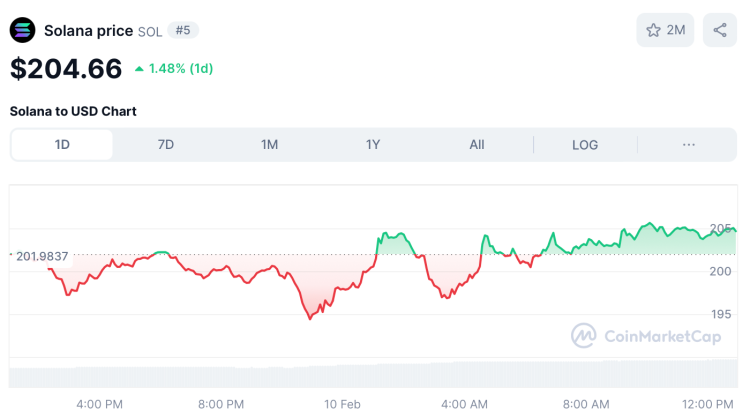
Task: Click the SOL ticker symbol
Action: point(150,31)
